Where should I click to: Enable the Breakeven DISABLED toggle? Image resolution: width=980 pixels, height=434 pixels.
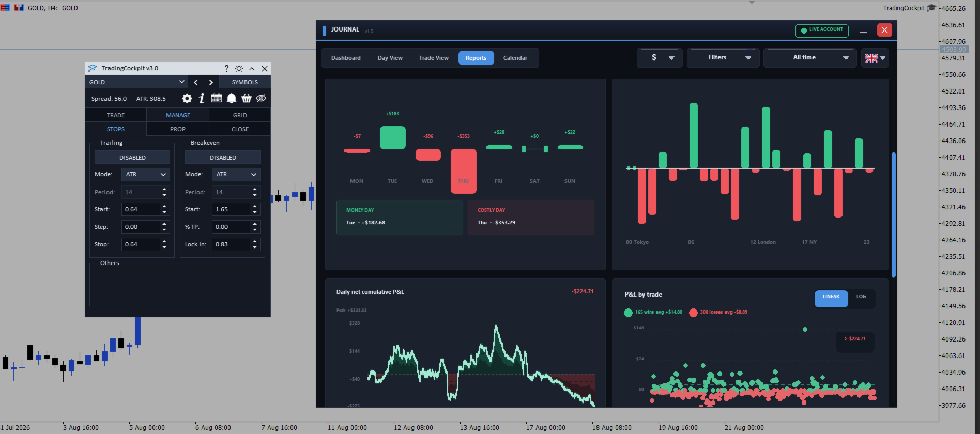[x=223, y=158]
